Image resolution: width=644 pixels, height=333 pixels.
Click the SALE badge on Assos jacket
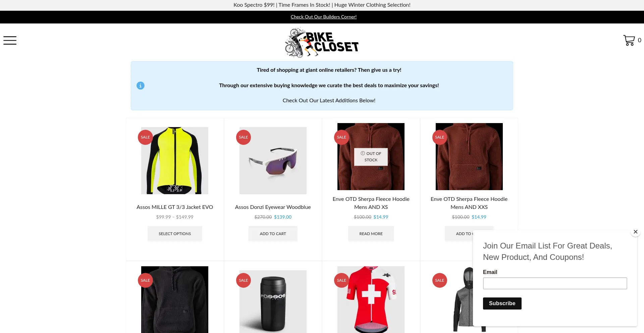click(x=145, y=137)
